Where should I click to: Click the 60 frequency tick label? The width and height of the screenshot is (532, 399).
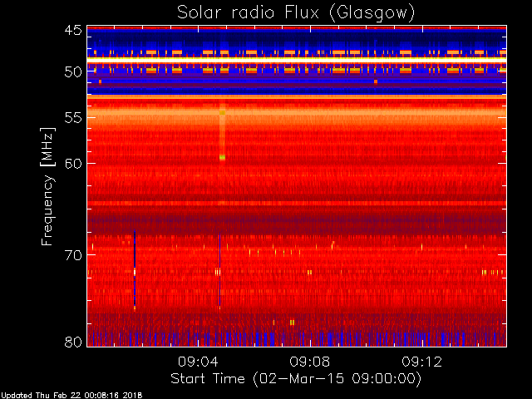73,164
